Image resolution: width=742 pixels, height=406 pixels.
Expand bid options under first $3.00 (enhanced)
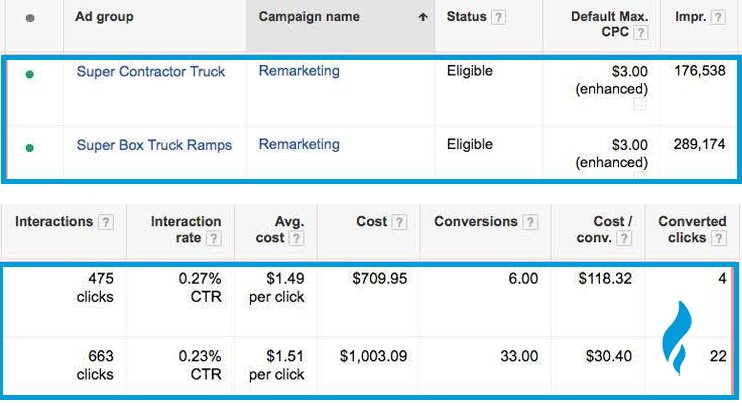pyautogui.click(x=641, y=104)
